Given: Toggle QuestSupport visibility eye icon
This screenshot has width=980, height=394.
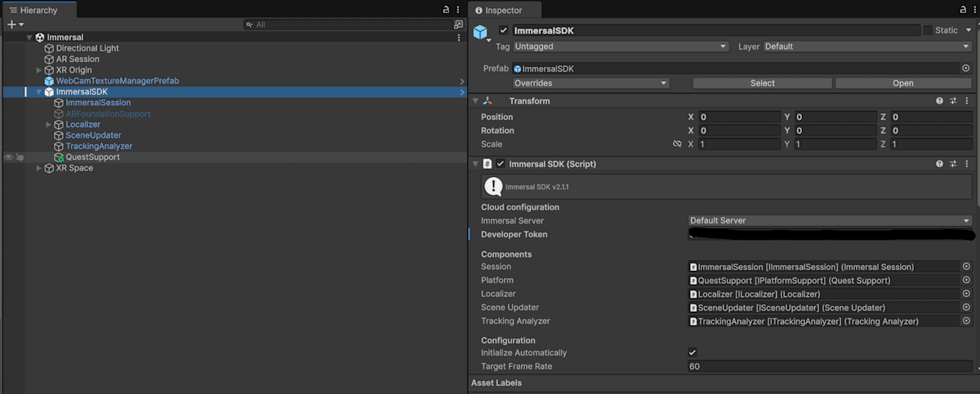Looking at the screenshot, I should coord(8,157).
